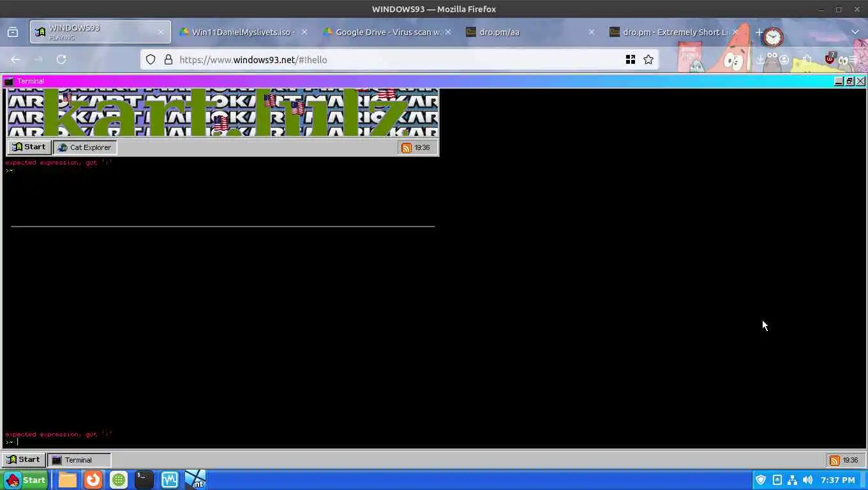The width and height of the screenshot is (868, 490).
Task: Switch to the Win11DanielMyslivets.iso tab
Action: coord(243,32)
